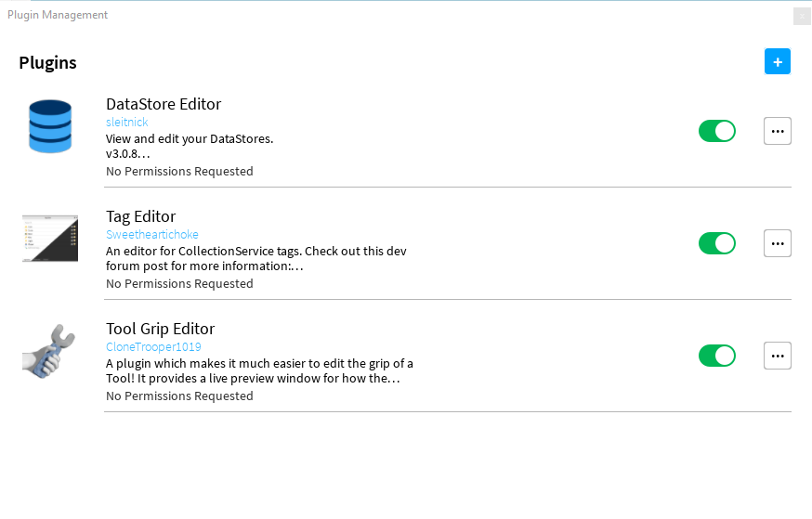Visit the CloneTrooper1019 author link
The image size is (812, 519).
pos(153,346)
